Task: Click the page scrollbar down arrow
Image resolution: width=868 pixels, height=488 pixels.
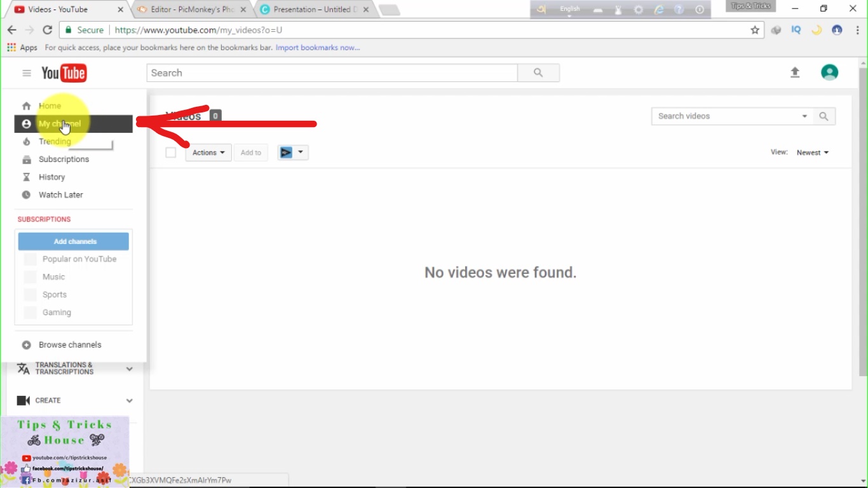Action: pos(863,481)
